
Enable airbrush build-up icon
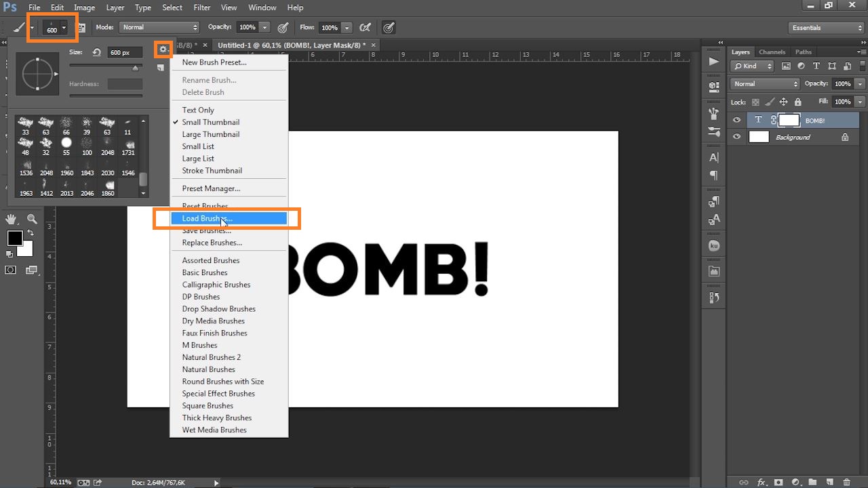coord(365,28)
